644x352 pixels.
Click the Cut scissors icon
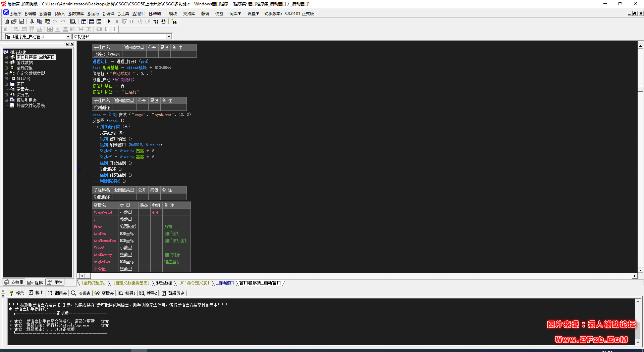click(x=32, y=21)
